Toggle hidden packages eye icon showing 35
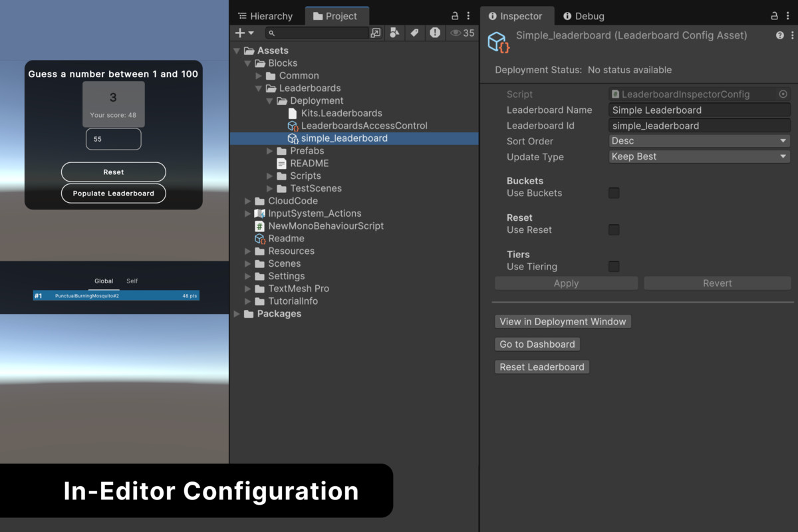This screenshot has width=798, height=532. pyautogui.click(x=462, y=33)
